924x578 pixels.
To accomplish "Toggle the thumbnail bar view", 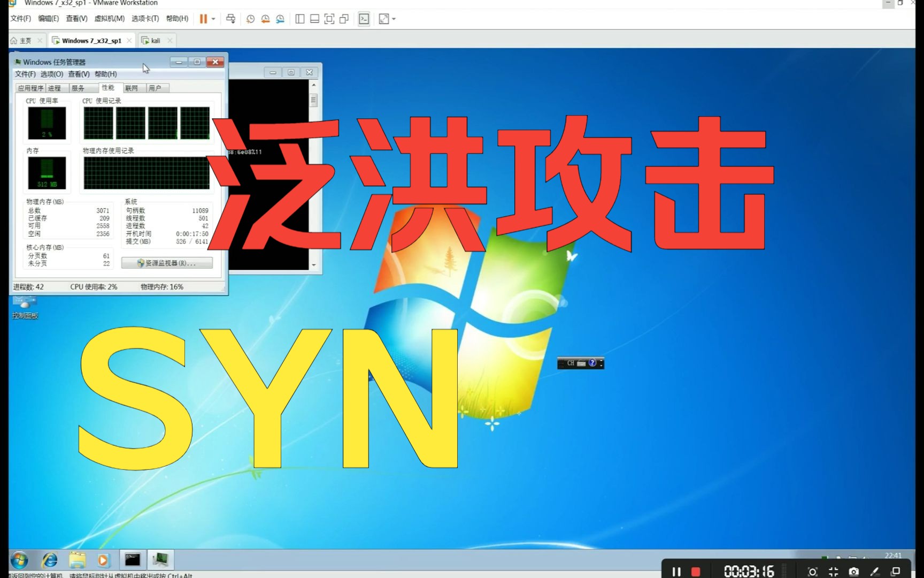I will [x=315, y=19].
